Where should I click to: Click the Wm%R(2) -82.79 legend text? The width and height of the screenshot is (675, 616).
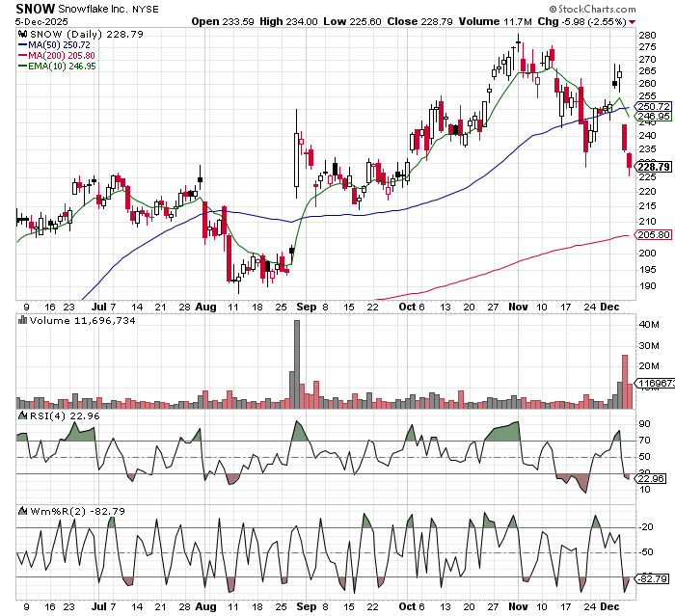click(x=77, y=511)
